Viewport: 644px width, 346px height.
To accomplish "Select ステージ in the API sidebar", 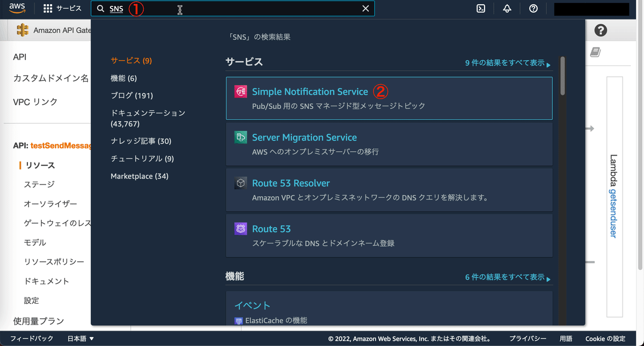I will pyautogui.click(x=39, y=185).
